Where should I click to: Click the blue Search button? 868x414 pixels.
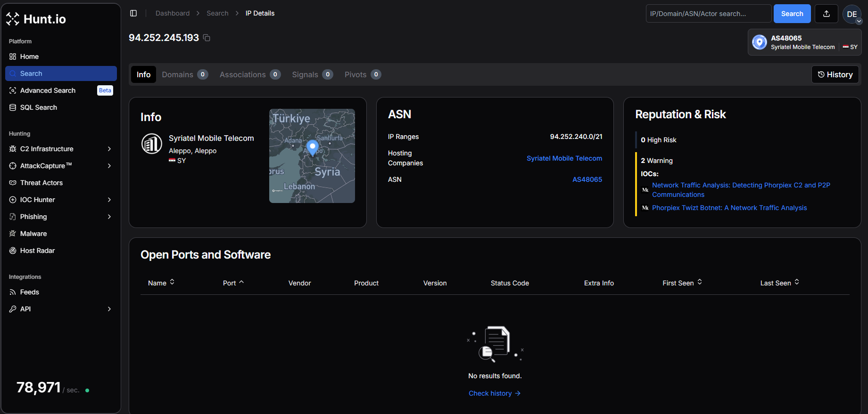pos(792,14)
